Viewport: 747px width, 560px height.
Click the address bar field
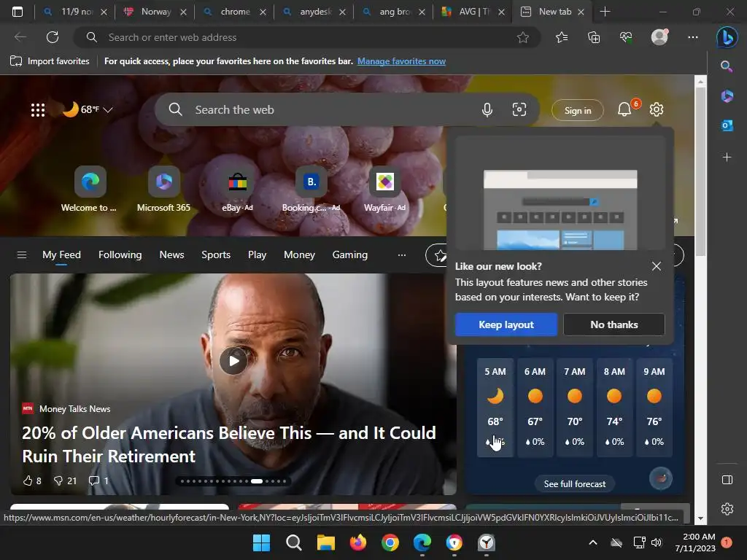click(307, 37)
